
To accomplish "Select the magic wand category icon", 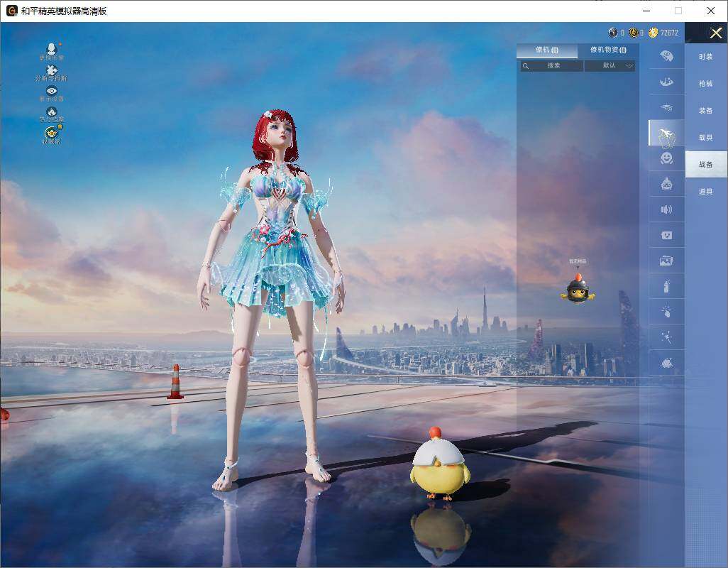I will coord(667,337).
